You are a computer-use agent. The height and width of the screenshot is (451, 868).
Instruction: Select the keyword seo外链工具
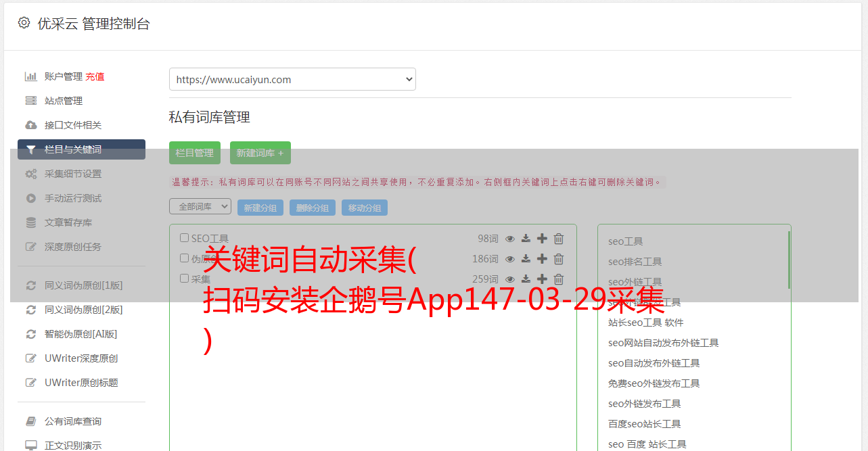(x=635, y=282)
